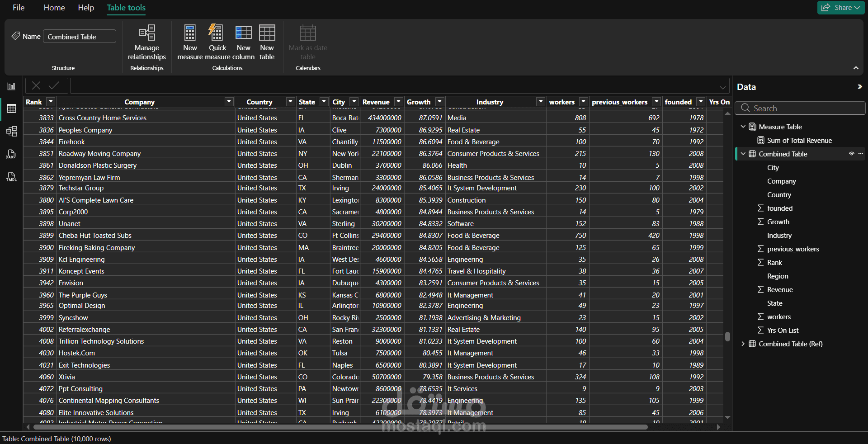
Task: Collapse the Measure Table tree node
Action: point(743,127)
